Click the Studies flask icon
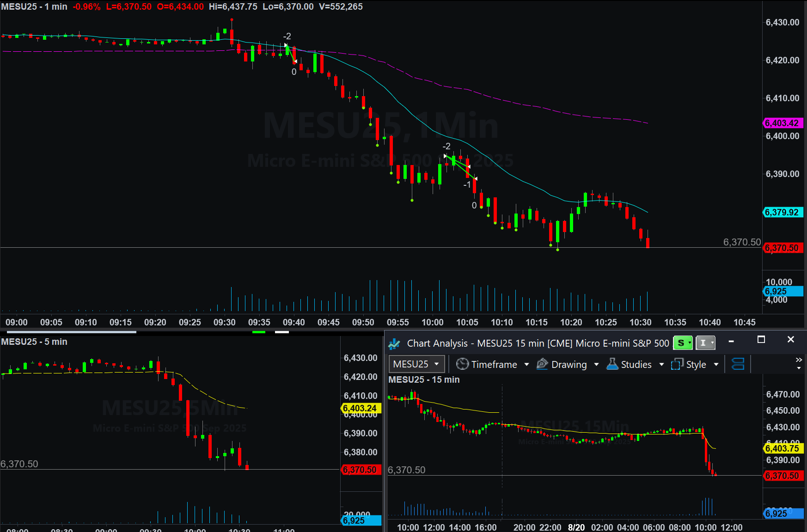Viewport: 807px width, 532px height. tap(612, 364)
